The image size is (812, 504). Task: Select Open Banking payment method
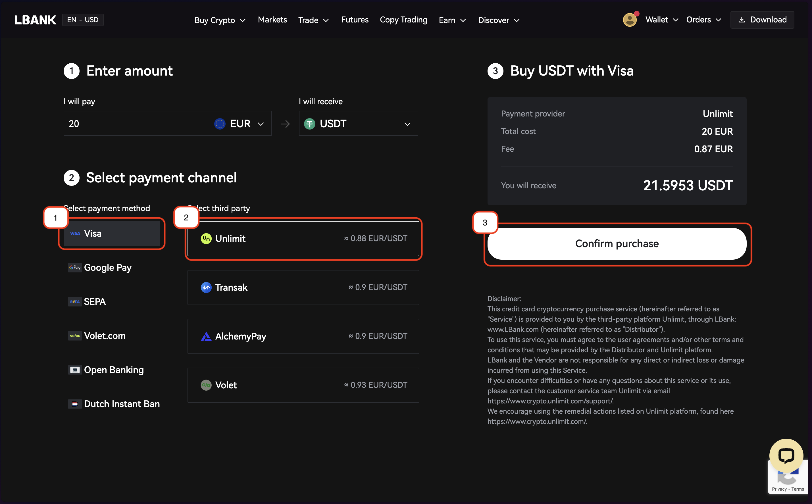[112, 370]
